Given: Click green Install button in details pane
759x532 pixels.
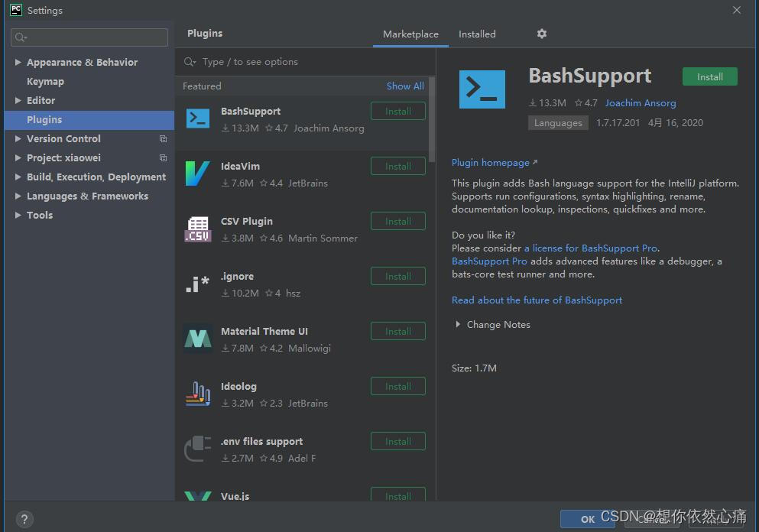Looking at the screenshot, I should pos(709,76).
